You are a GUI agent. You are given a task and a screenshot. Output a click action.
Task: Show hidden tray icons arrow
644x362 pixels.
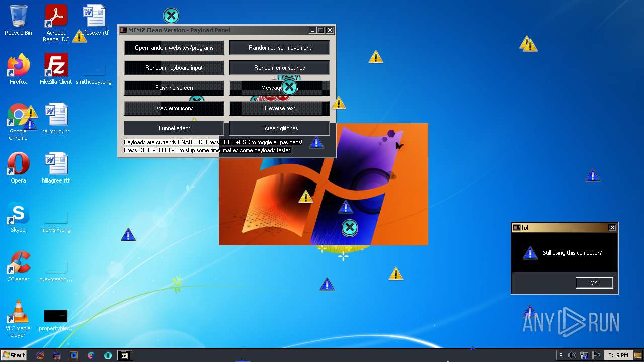click(x=561, y=355)
